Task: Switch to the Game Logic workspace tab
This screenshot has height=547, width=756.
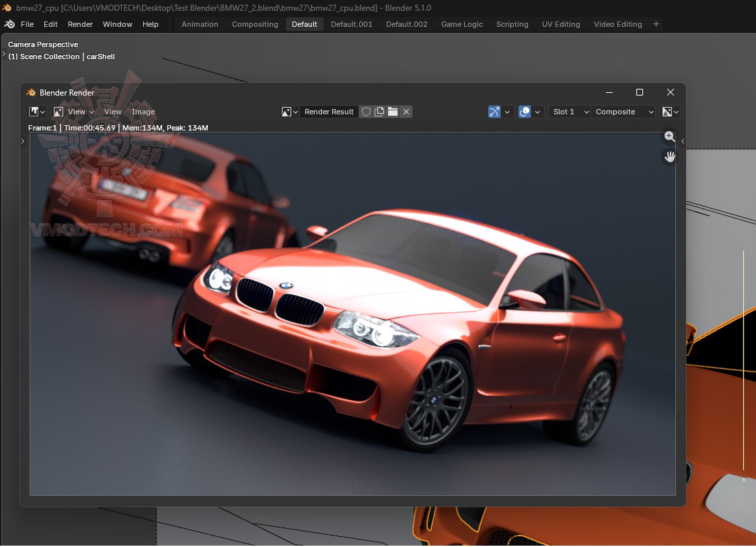Action: point(461,24)
